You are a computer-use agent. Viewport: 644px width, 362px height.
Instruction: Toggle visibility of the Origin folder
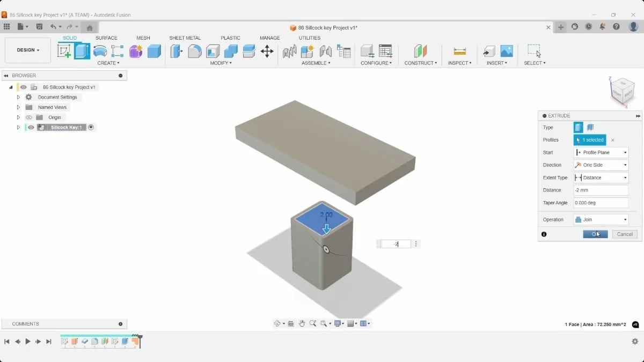point(29,117)
